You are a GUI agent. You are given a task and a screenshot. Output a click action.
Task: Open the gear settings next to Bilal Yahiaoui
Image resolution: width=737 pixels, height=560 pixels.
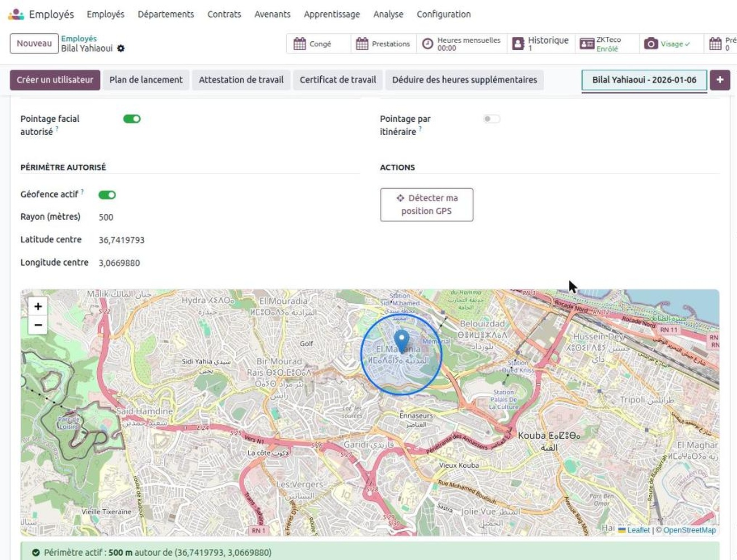point(121,49)
